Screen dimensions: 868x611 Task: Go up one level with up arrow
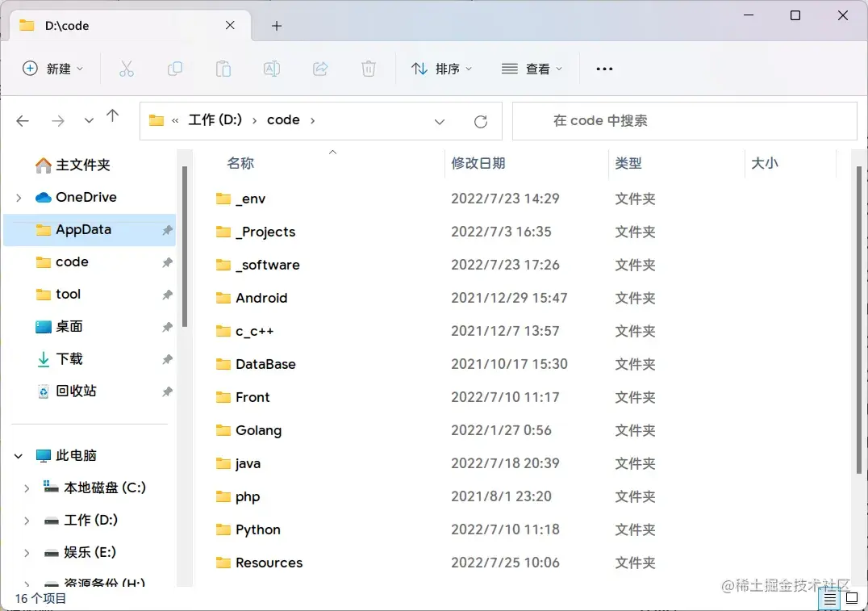112,115
